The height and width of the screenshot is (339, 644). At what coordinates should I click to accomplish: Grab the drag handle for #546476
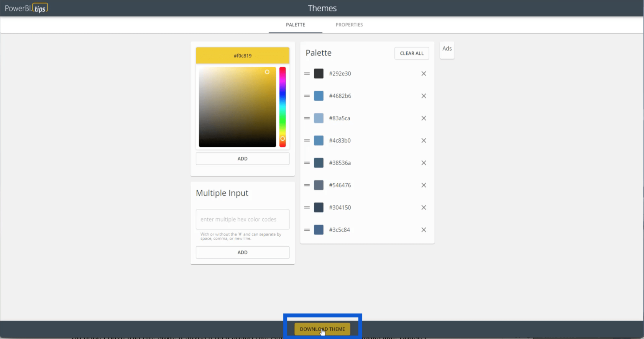click(307, 185)
